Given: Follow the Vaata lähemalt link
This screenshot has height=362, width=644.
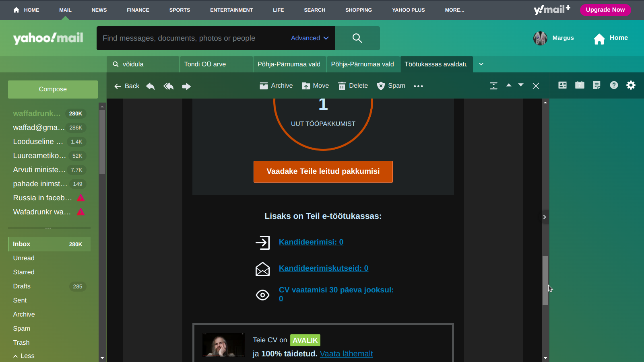Looking at the screenshot, I should click(346, 354).
